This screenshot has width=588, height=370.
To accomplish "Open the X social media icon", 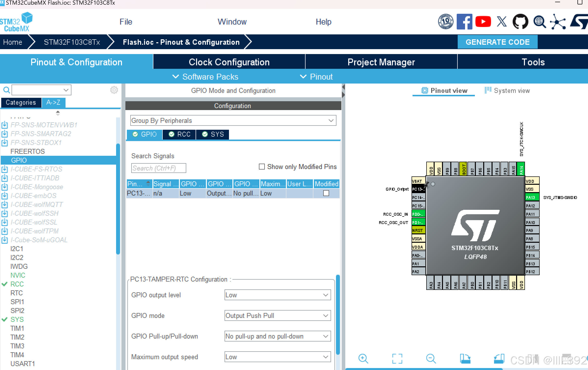I will point(502,22).
